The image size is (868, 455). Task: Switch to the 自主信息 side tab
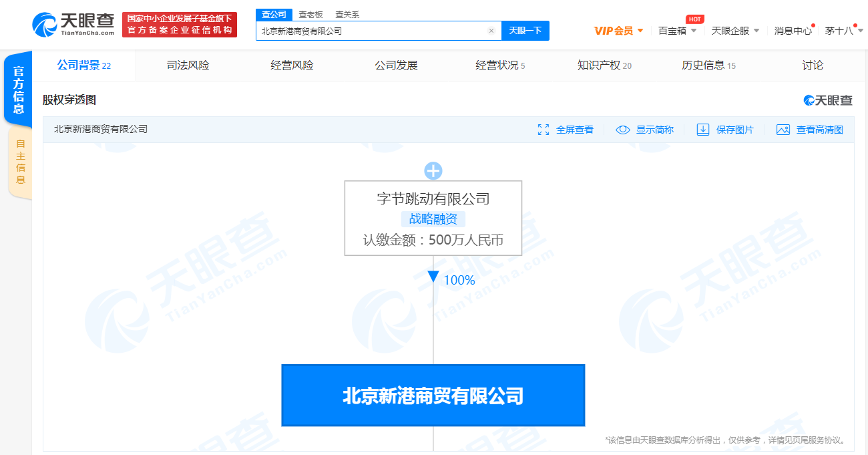(20, 162)
